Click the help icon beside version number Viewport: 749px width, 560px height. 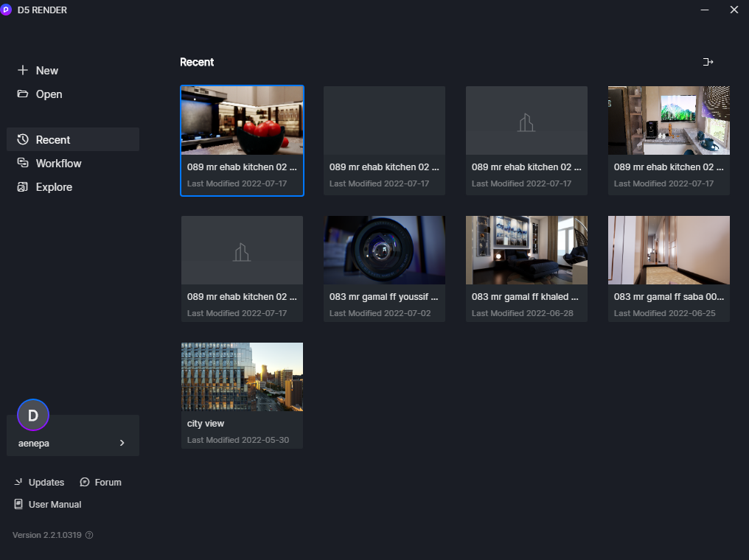point(89,535)
